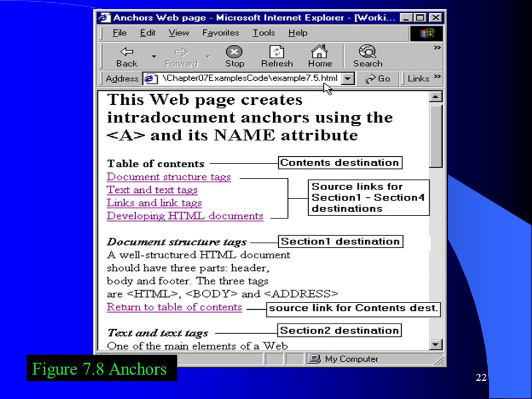The width and height of the screenshot is (532, 399).
Task: Follow the Links and link tags link
Action: click(x=155, y=203)
